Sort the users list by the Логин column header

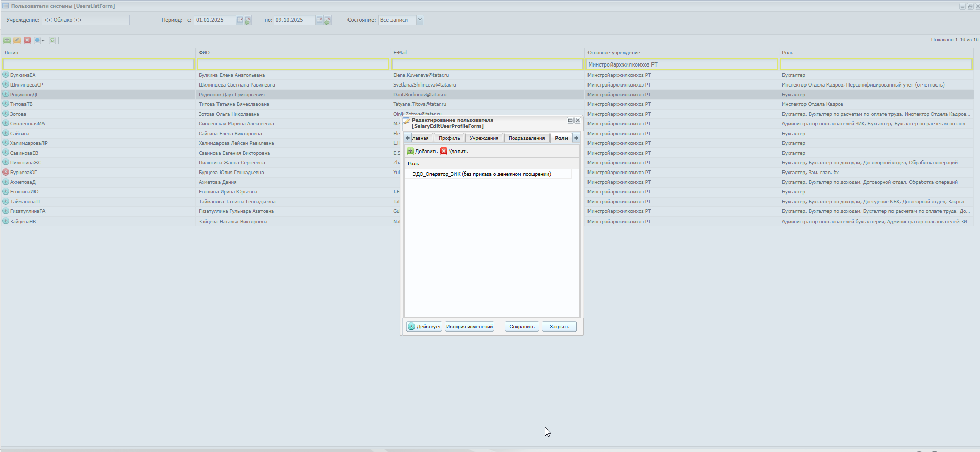[98, 52]
